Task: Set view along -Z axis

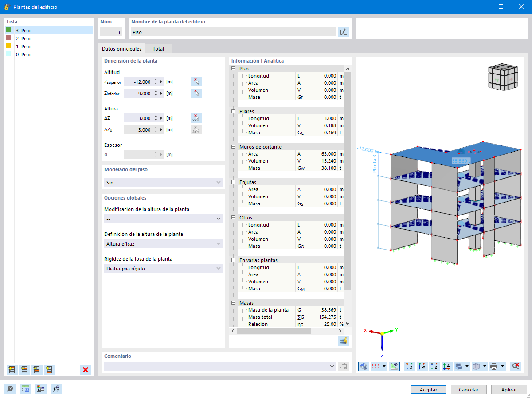Action: [x=447, y=366]
